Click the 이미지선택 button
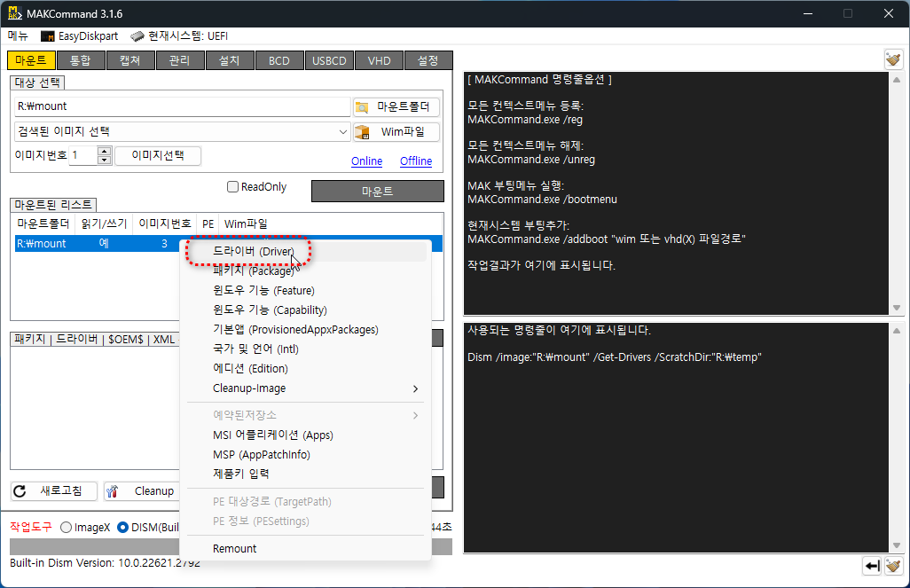Viewport: 910px width, 588px height. click(158, 155)
